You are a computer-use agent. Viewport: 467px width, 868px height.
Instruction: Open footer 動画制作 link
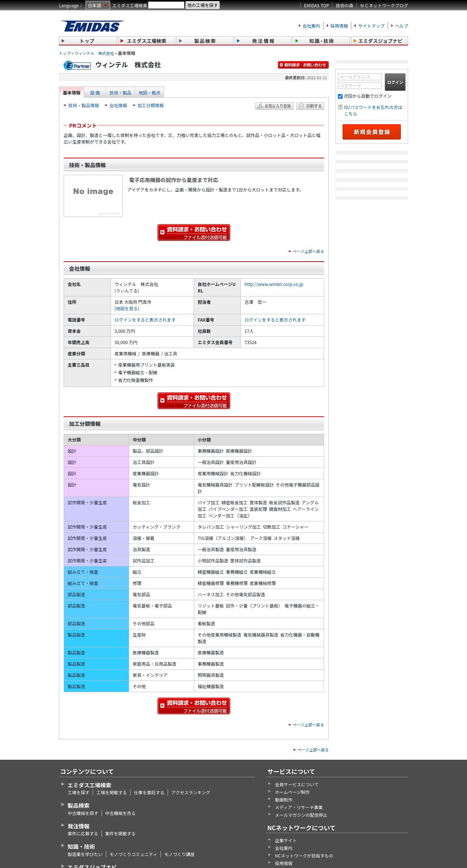tap(283, 800)
